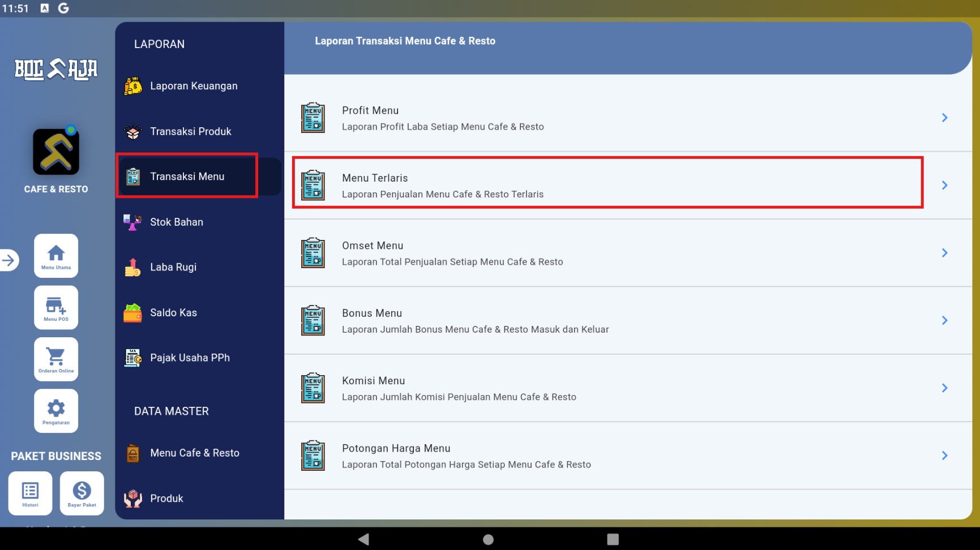Open Bonus Menu via its chevron arrow
The height and width of the screenshot is (550, 980).
click(x=944, y=320)
